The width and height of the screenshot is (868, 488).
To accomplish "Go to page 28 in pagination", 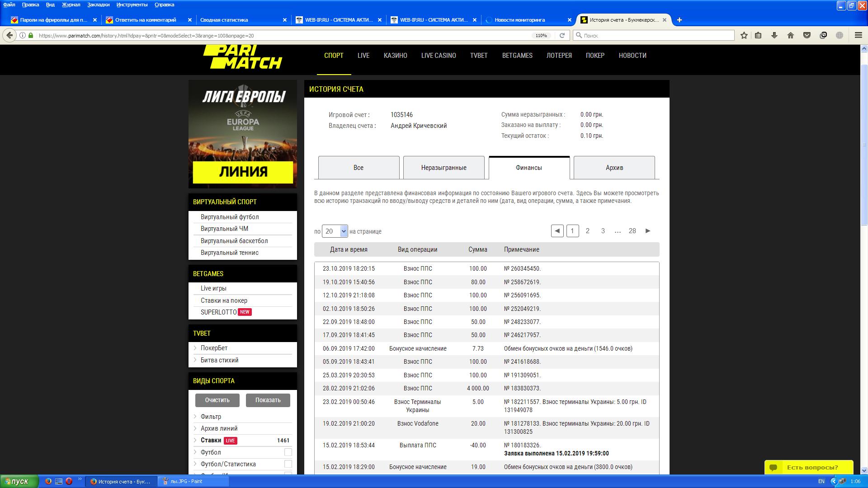I will 632,231.
